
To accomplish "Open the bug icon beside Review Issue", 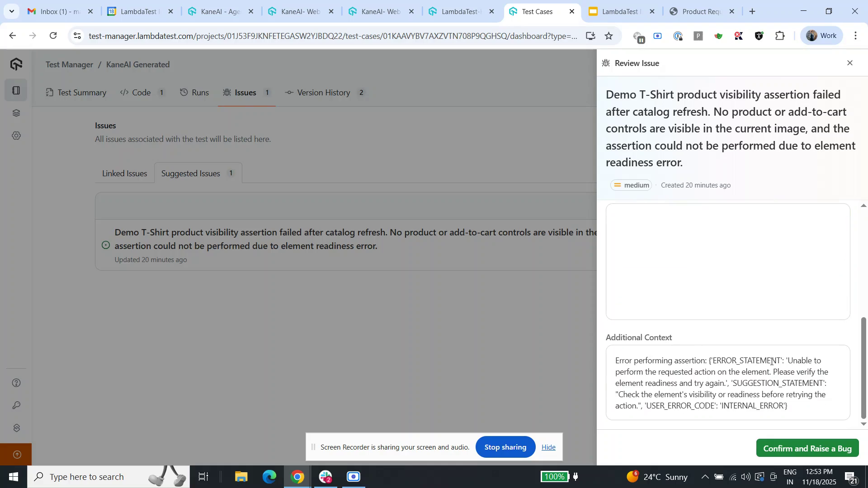I will [x=606, y=63].
